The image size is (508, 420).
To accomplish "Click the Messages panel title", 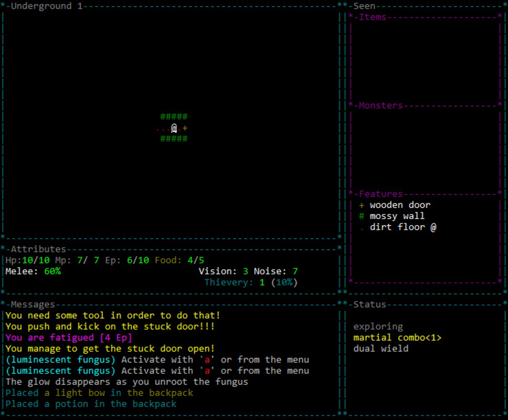I will point(33,304).
